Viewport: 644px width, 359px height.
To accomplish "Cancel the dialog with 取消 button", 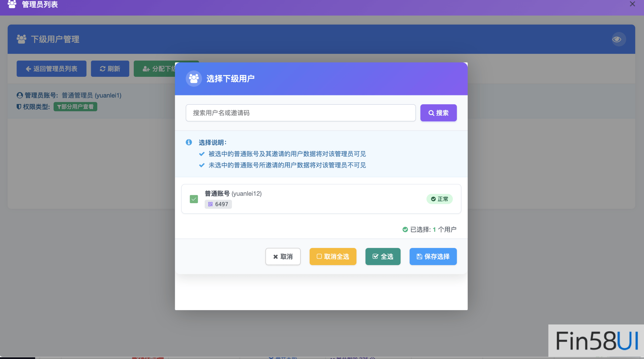I will pos(283,257).
